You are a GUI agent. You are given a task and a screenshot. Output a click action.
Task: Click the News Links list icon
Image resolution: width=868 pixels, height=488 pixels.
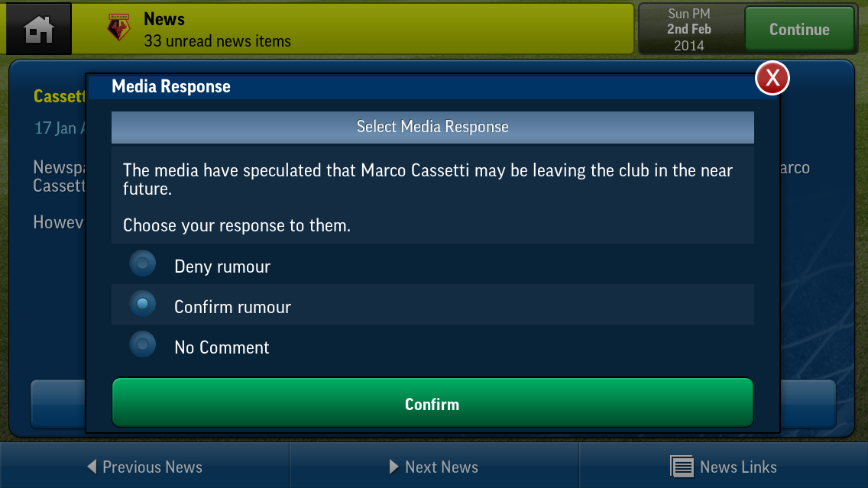coord(682,467)
